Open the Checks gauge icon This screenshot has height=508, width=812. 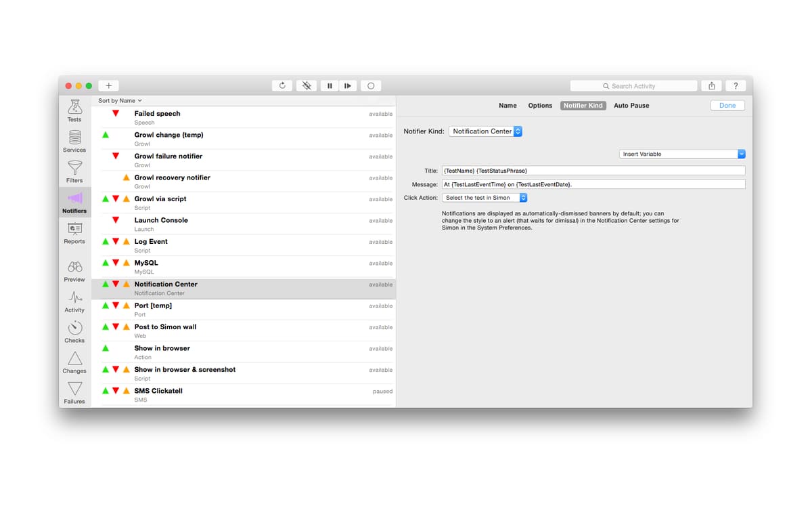click(x=74, y=329)
